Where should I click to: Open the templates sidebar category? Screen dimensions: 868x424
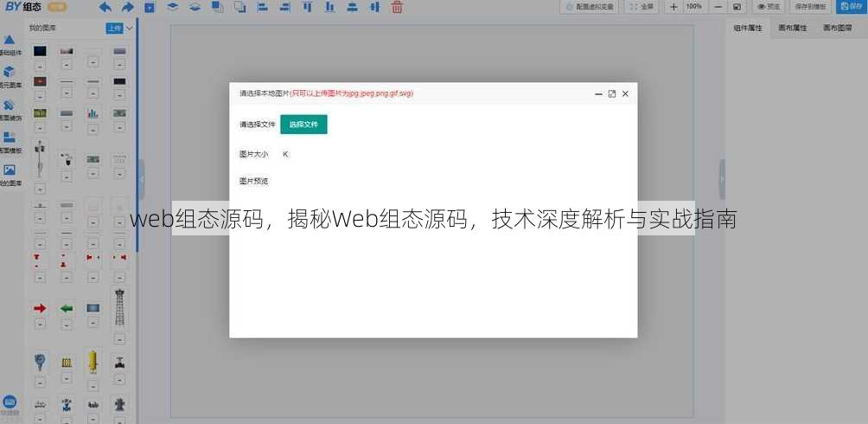[10, 141]
